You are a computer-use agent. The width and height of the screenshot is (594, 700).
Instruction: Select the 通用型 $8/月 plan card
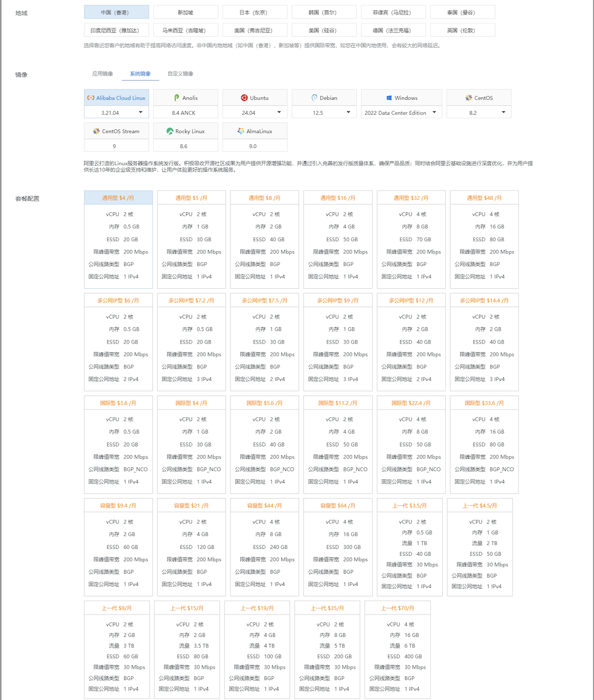pyautogui.click(x=265, y=239)
